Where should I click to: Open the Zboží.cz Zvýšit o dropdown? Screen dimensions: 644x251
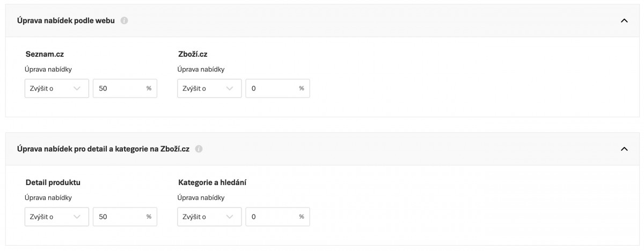click(209, 88)
